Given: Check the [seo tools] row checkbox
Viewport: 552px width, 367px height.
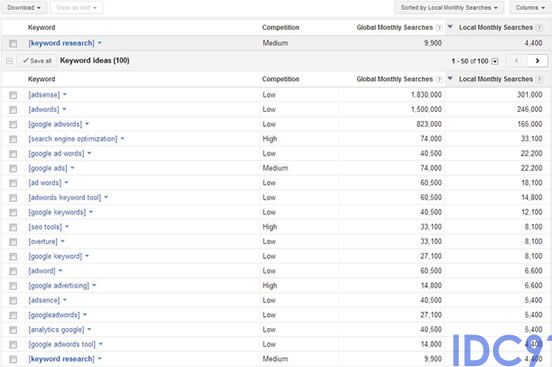Looking at the screenshot, I should [13, 227].
